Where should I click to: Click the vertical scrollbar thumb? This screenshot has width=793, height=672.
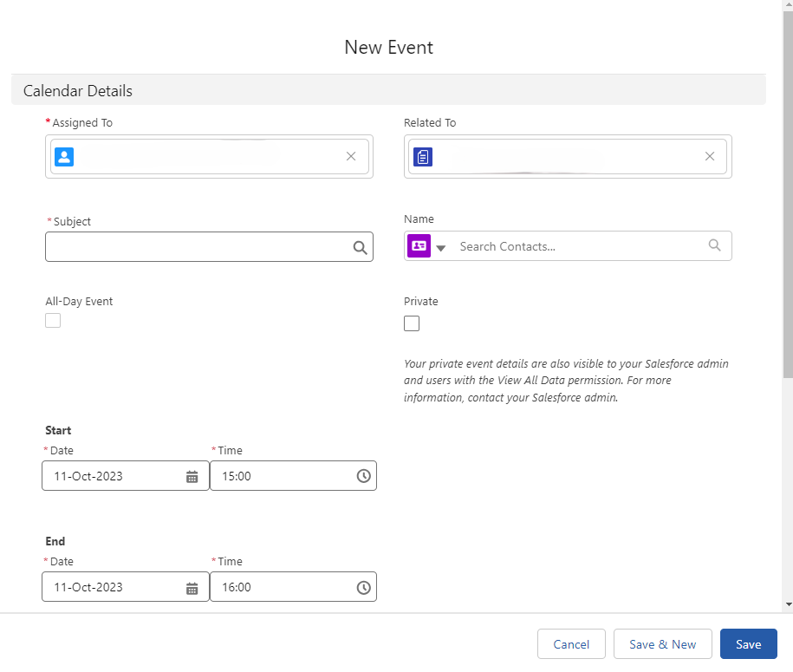click(x=788, y=194)
